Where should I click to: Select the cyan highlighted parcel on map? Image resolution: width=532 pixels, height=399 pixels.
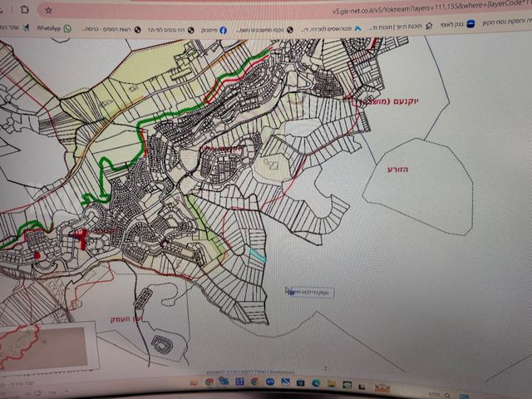click(258, 255)
